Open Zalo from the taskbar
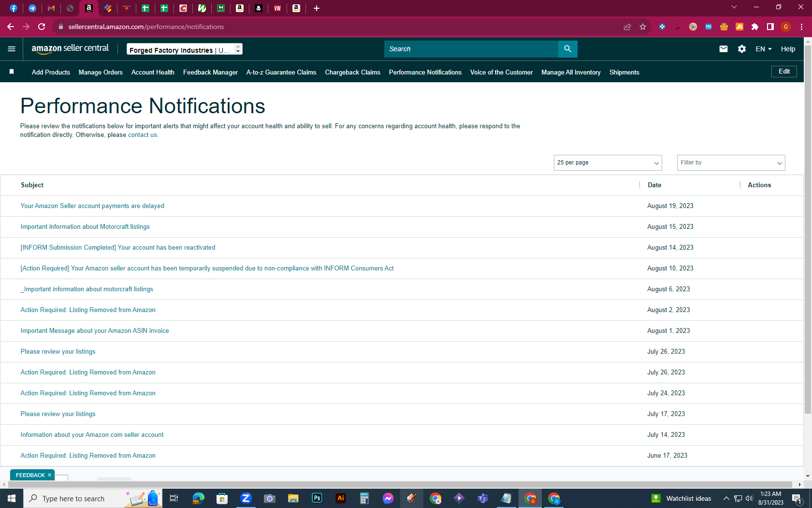The width and height of the screenshot is (812, 508). click(x=246, y=498)
